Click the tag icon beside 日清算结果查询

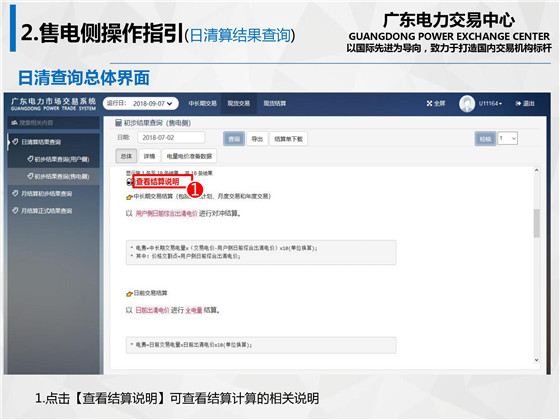click(x=15, y=142)
